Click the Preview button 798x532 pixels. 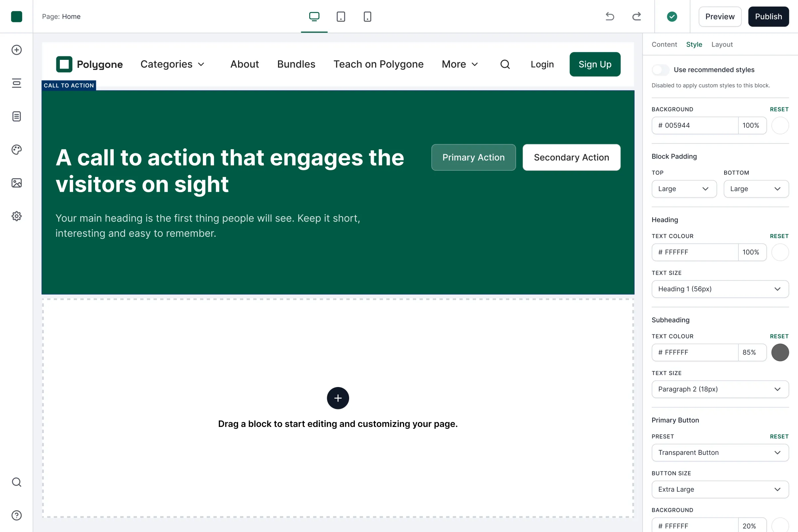720,16
